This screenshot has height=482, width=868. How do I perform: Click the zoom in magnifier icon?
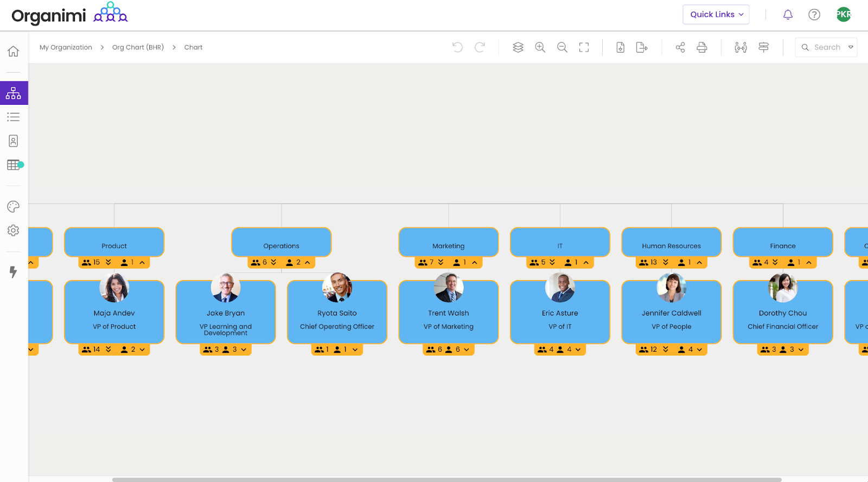(x=540, y=47)
